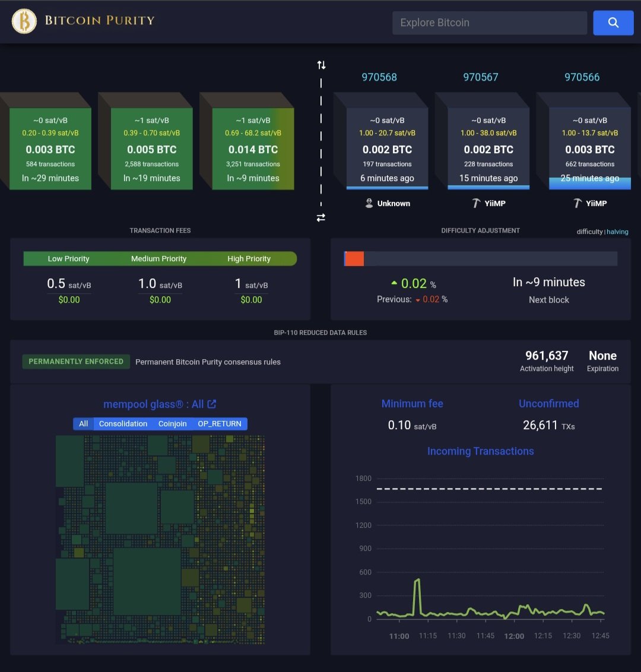Viewport: 641px width, 672px height.
Task: Click the 961,637 activation height value
Action: (546, 355)
